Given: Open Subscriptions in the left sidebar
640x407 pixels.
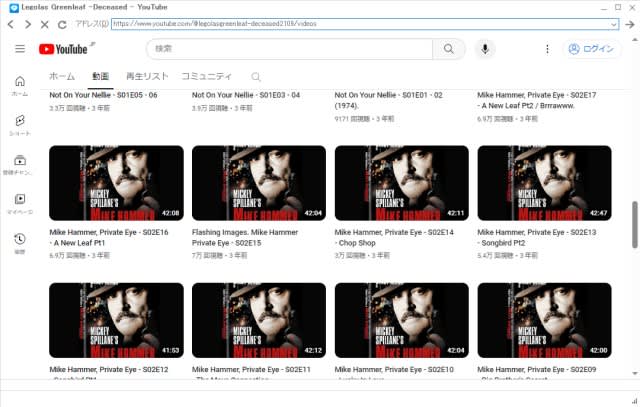Looking at the screenshot, I should click(20, 165).
